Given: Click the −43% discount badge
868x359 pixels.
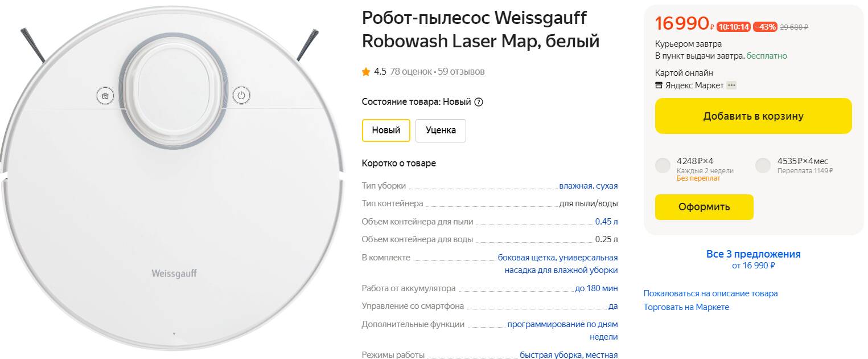Looking at the screenshot, I should (765, 27).
